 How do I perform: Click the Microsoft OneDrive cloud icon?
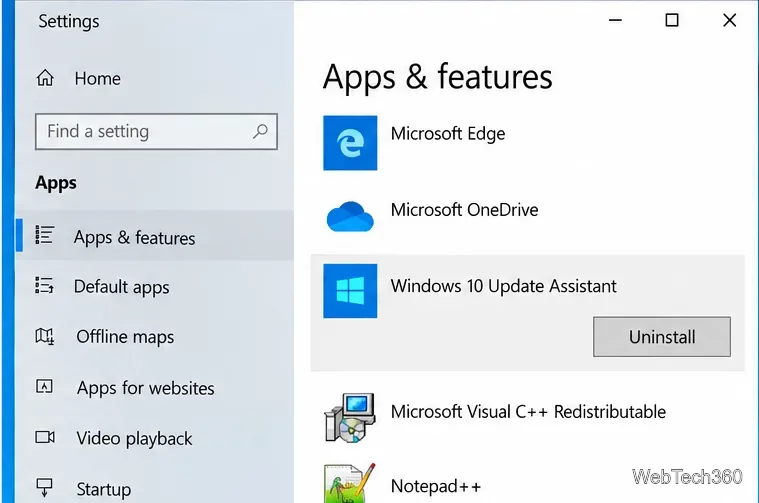click(x=350, y=216)
